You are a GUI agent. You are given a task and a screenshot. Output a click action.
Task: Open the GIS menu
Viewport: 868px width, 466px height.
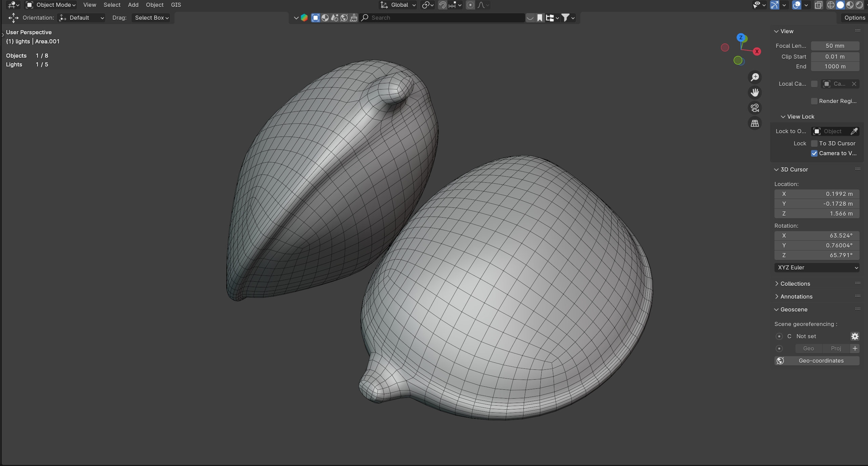(176, 5)
